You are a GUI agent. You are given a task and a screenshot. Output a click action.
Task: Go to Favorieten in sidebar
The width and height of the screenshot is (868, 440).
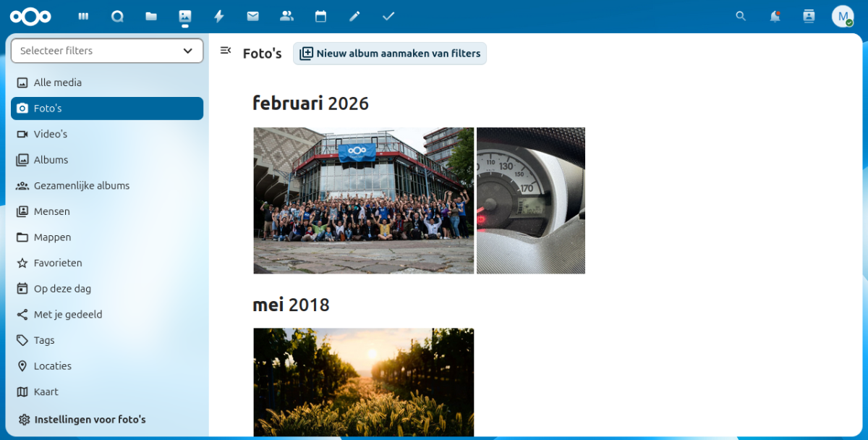coord(58,263)
